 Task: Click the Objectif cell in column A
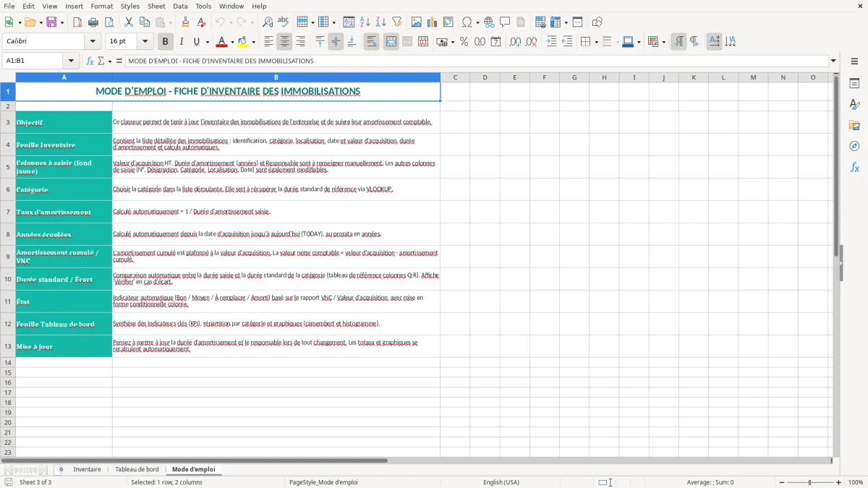click(x=64, y=122)
